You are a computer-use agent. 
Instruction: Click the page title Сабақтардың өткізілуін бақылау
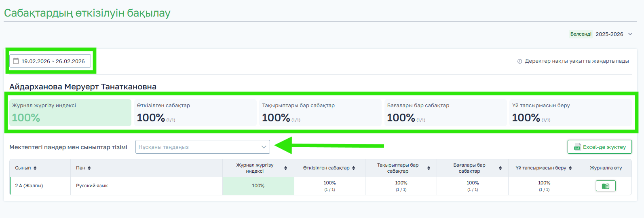pos(87,13)
